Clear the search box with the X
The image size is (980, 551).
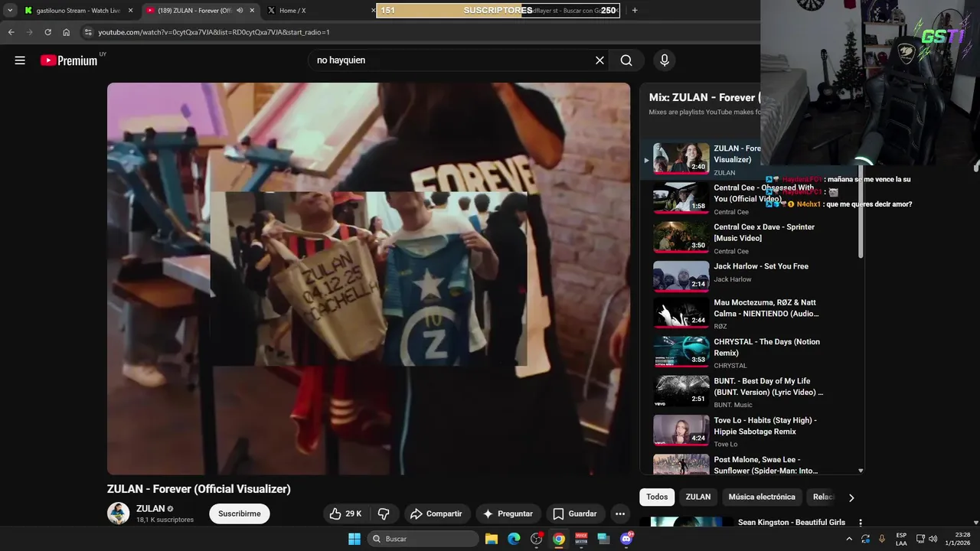click(x=599, y=60)
